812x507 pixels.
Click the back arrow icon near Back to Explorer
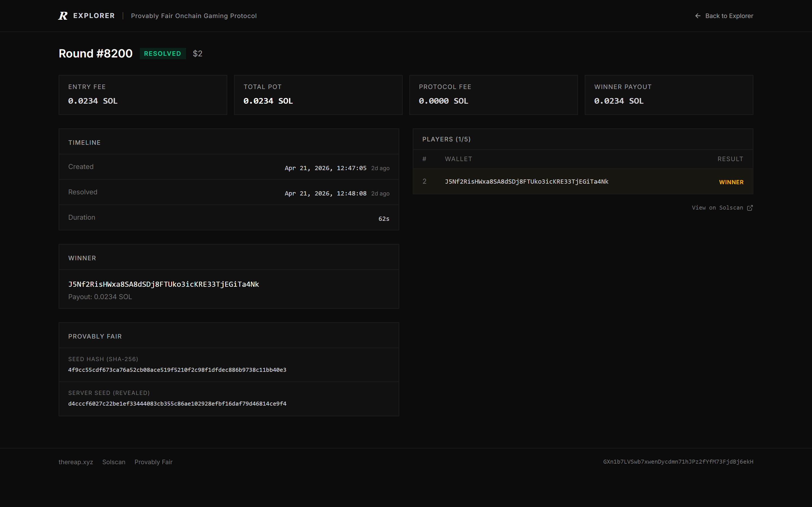[x=698, y=16]
